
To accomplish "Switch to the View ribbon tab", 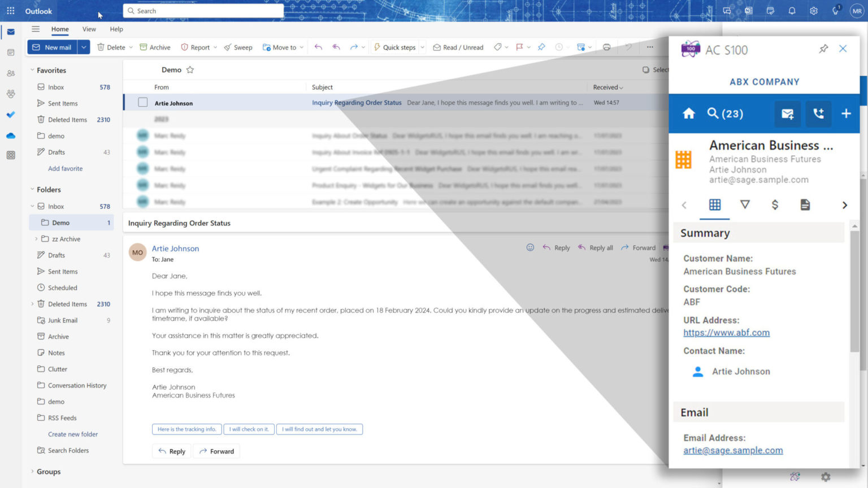I will pos(89,29).
